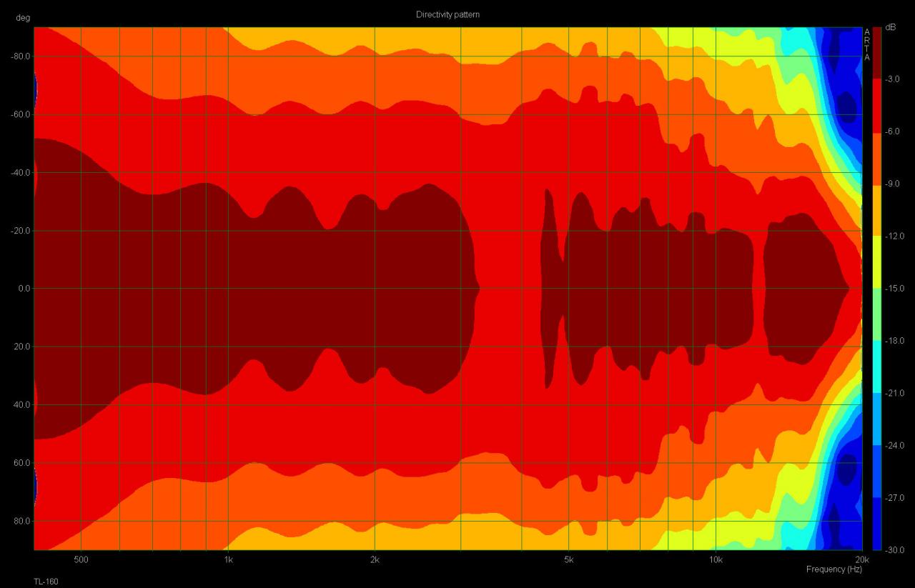This screenshot has width=915, height=588.
Task: Select the light green band in the color legend
Action: coord(876,314)
